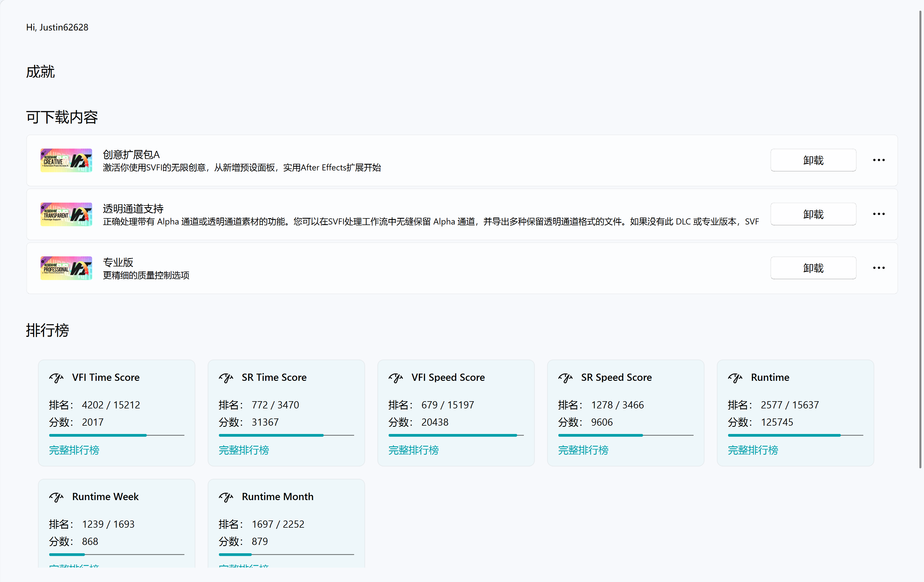Open the more options menu for 专业版
924x582 pixels.
[879, 268]
